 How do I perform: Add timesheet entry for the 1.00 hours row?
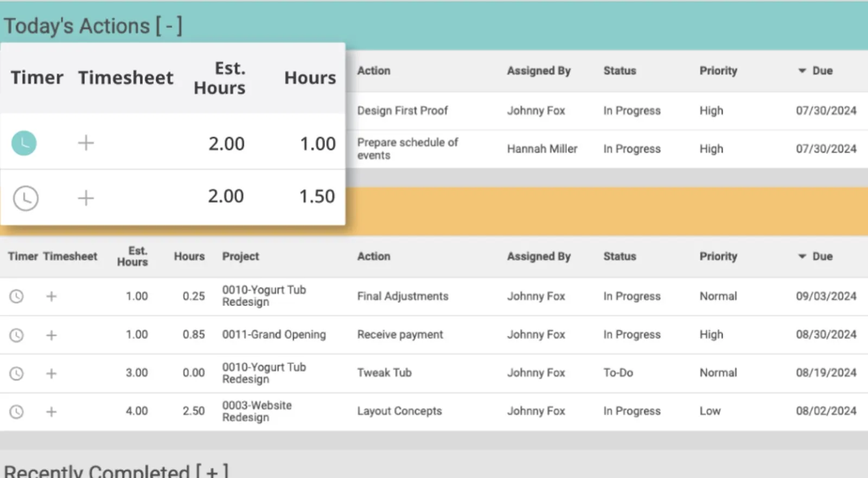point(86,143)
